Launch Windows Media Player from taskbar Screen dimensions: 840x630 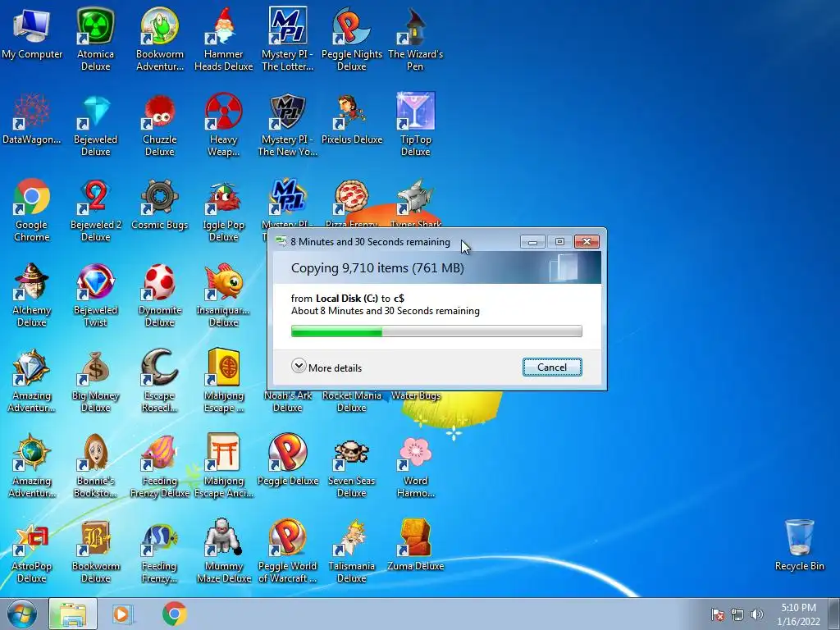pos(122,614)
